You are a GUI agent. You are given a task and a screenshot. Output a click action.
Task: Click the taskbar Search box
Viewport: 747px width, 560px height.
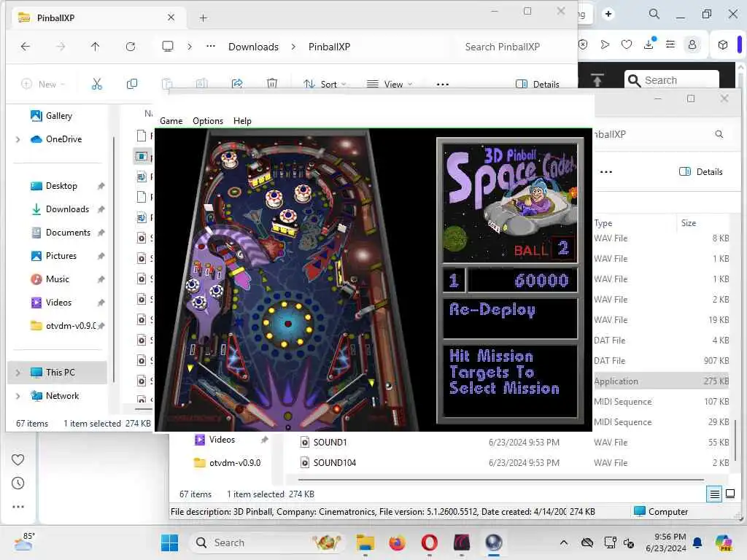tap(268, 542)
